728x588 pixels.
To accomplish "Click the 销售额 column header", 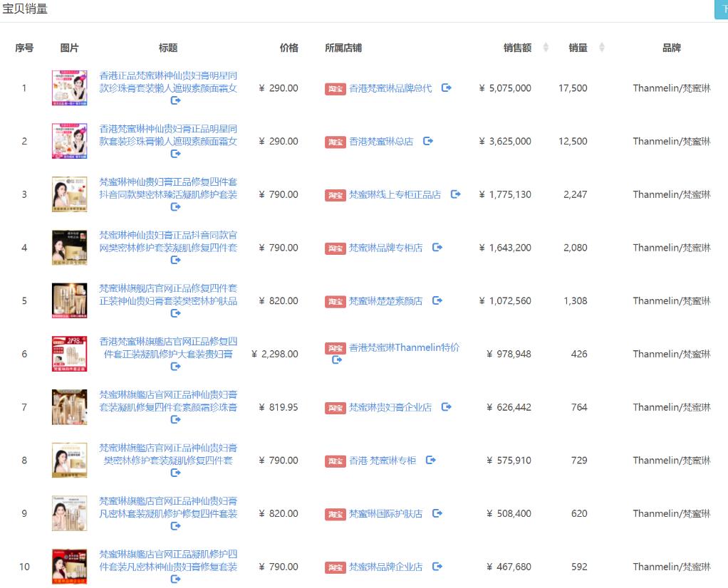I will pos(517,48).
